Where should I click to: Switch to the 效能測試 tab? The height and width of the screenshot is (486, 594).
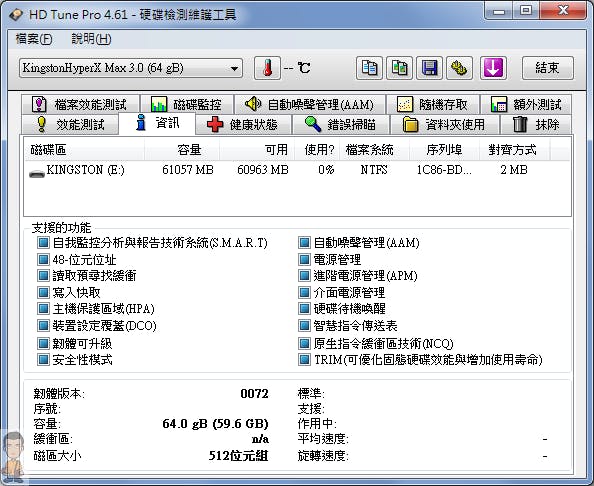pyautogui.click(x=70, y=124)
